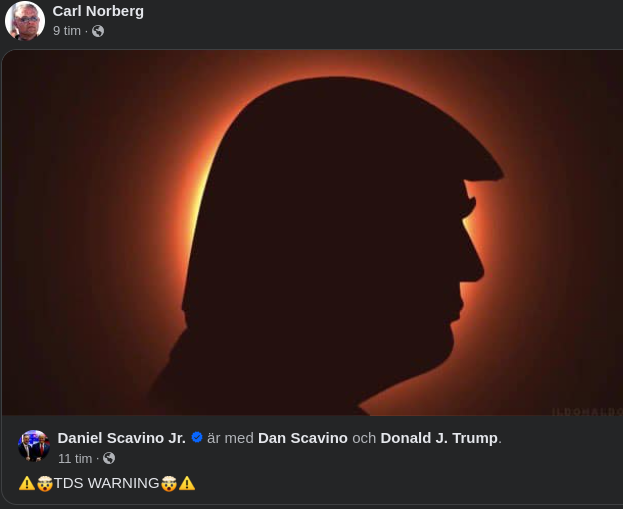Open the tagged Donald J. Trump link
Screen dimensions: 623x509
[x=439, y=438]
